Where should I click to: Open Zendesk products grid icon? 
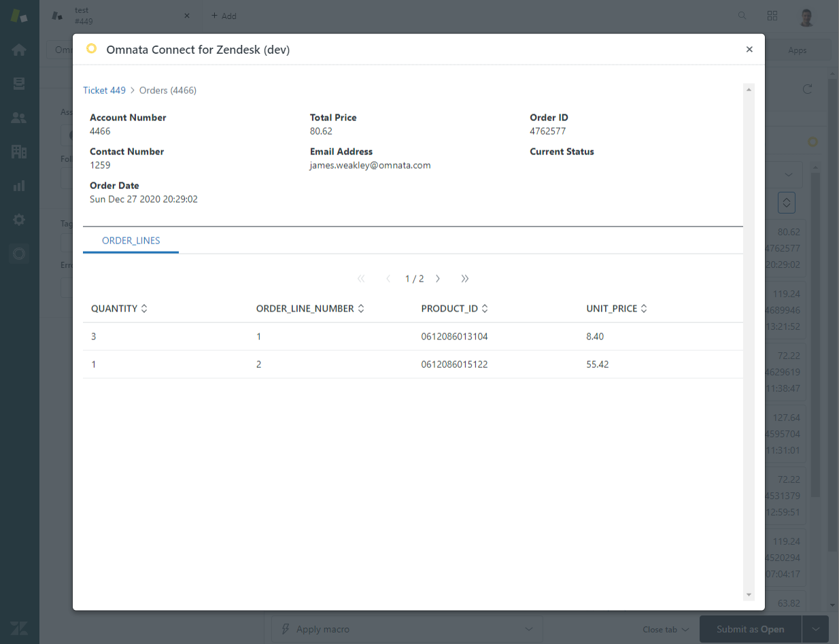(772, 16)
